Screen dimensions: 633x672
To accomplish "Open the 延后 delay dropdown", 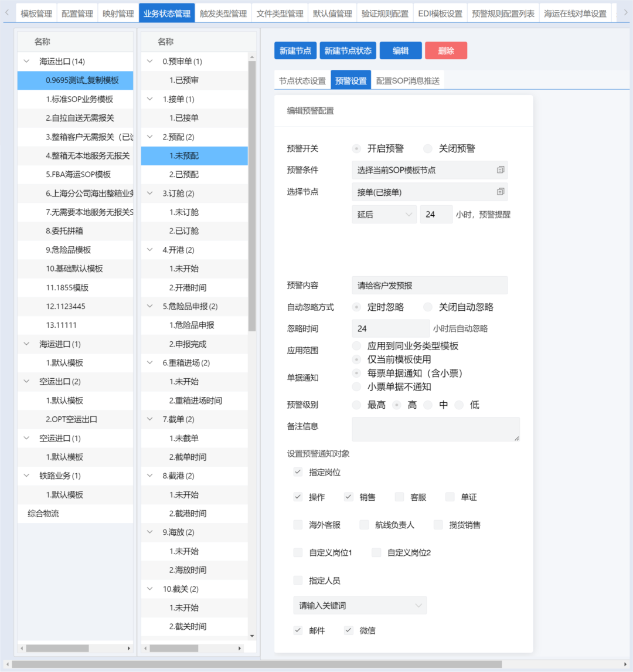I will (384, 215).
